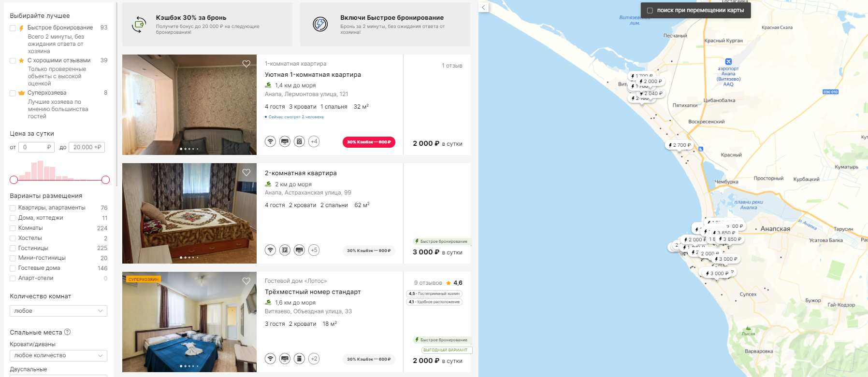Click the red 30% Кэшбэк — 600 ₽ badge

coord(369,142)
